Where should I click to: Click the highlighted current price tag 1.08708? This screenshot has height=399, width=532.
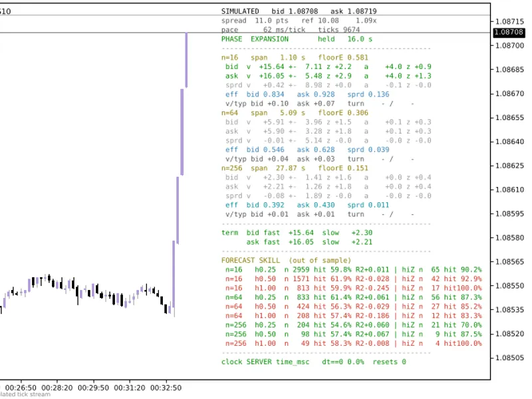[509, 32]
